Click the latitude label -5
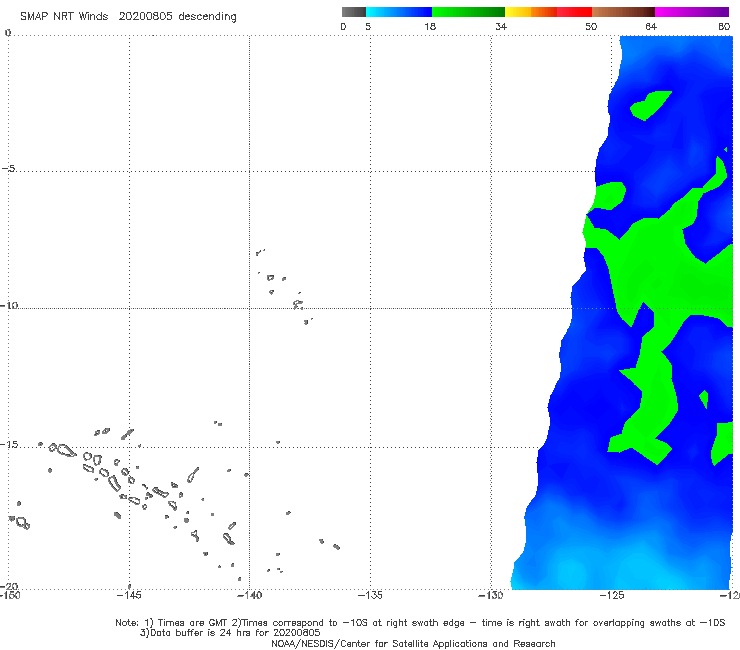Image resolution: width=740 pixels, height=650 pixels. [8, 169]
